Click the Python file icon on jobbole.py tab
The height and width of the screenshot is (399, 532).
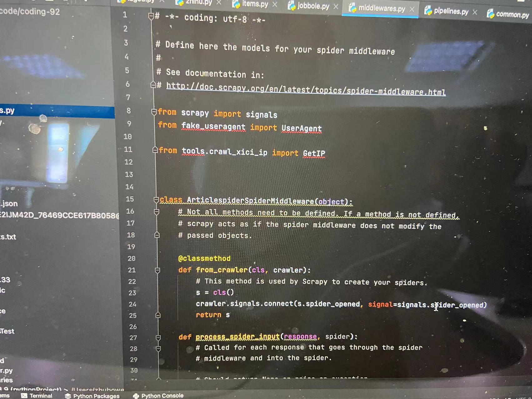(x=292, y=5)
